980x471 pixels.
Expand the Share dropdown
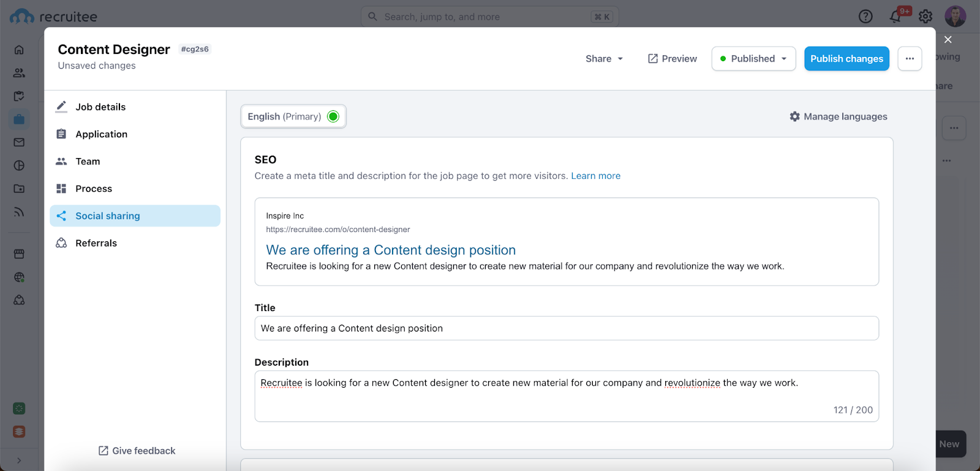(604, 59)
